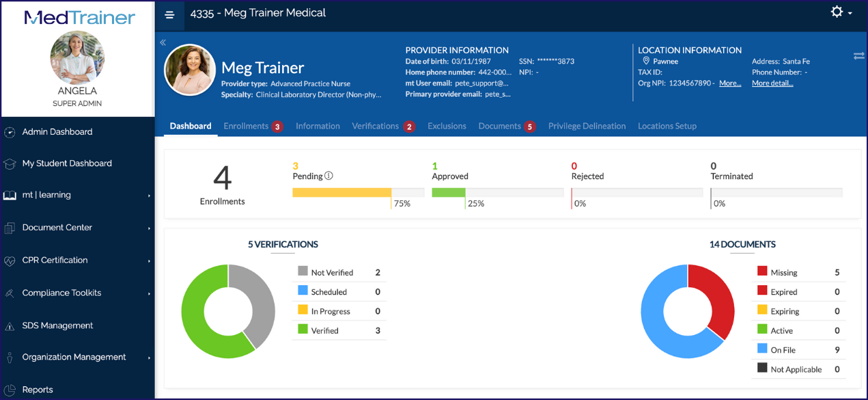
Task: Click the Compliance Toolkits icon
Action: (10, 293)
